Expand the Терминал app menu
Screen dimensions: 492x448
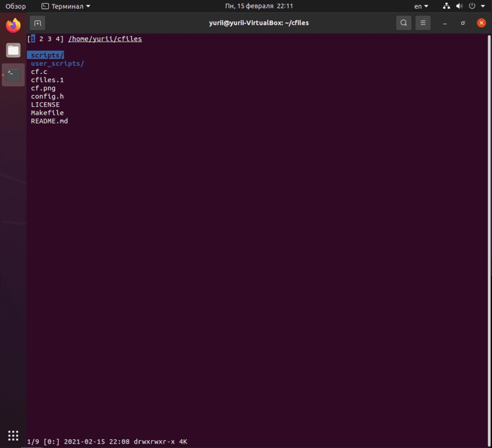(66, 6)
